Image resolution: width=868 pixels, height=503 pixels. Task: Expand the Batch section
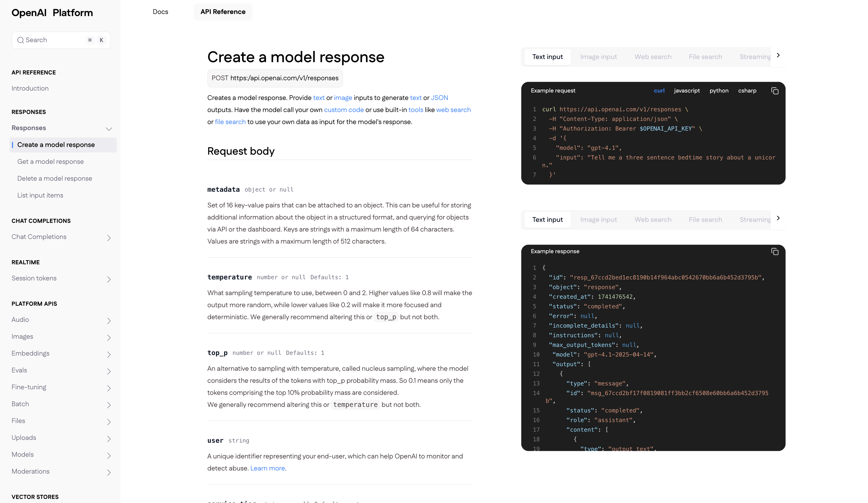click(x=109, y=405)
